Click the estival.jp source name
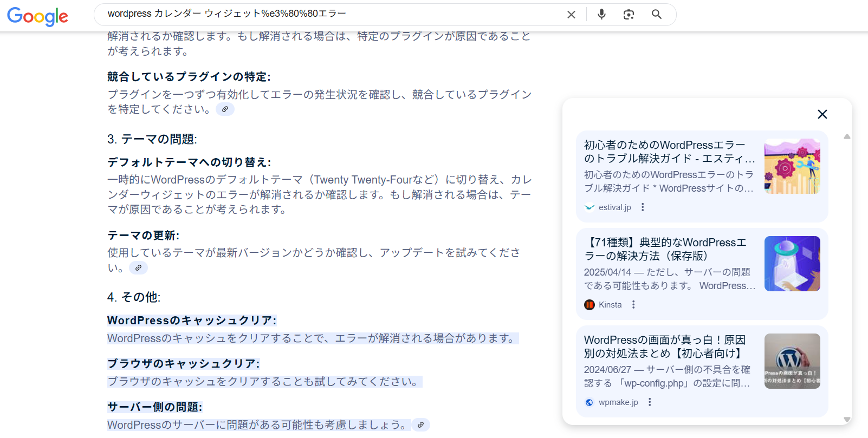The width and height of the screenshot is (868, 438). [x=615, y=207]
